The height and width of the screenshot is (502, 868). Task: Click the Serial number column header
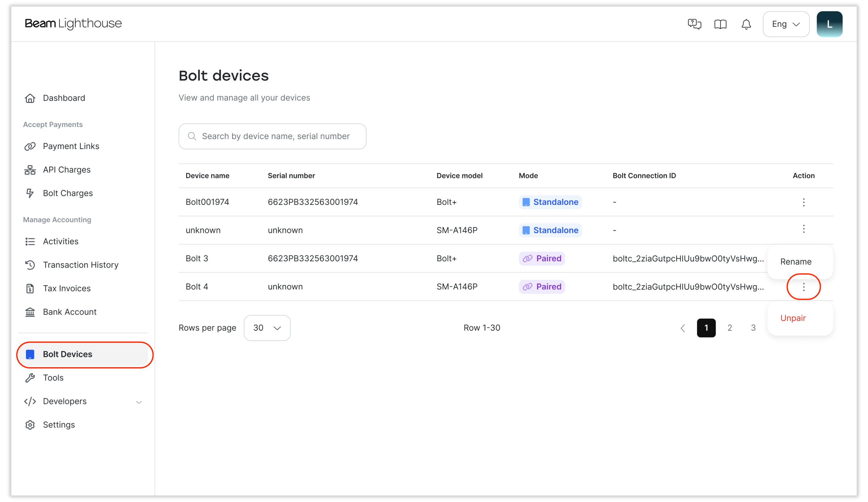tap(291, 176)
